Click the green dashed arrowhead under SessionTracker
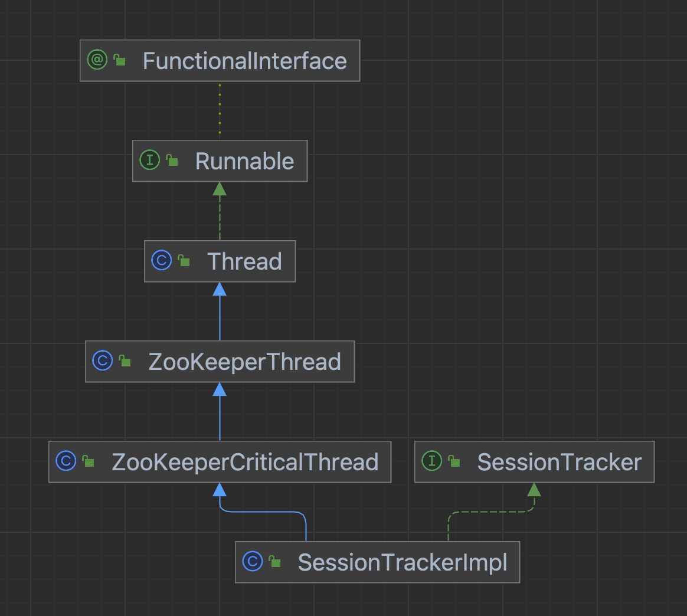The image size is (687, 616). click(534, 490)
